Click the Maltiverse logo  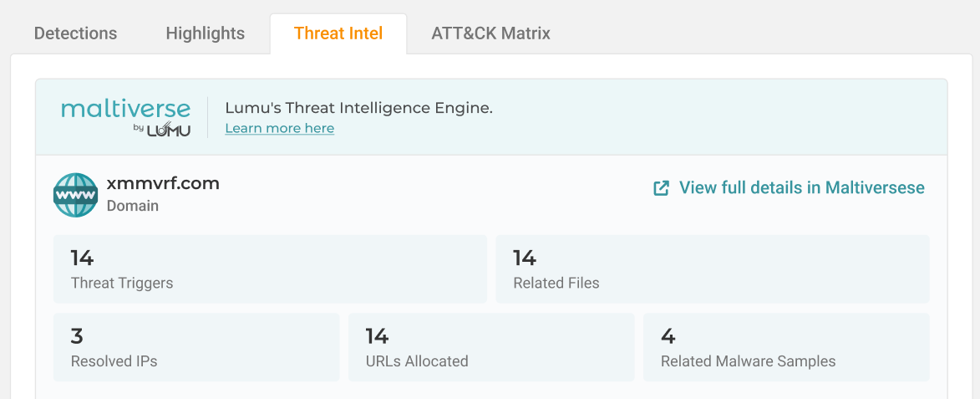coord(125,110)
